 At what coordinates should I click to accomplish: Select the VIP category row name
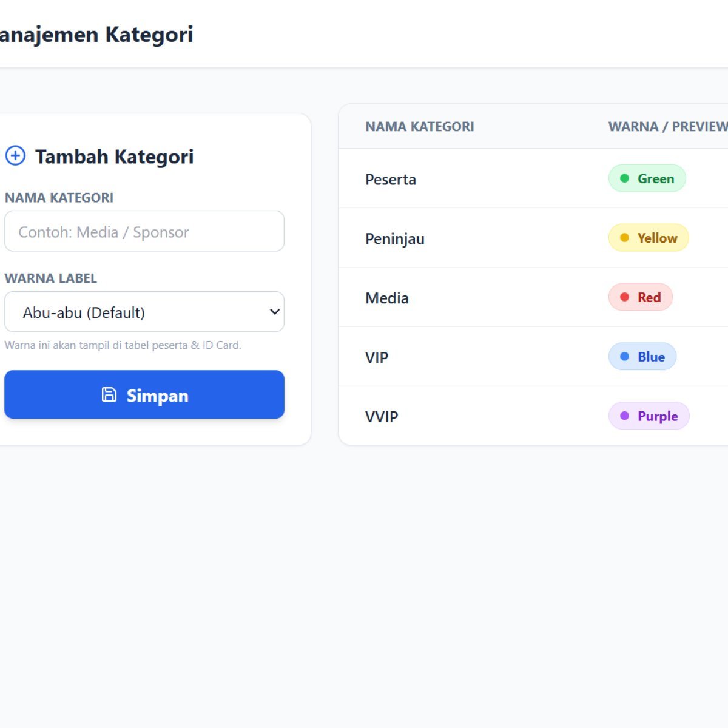[377, 358]
